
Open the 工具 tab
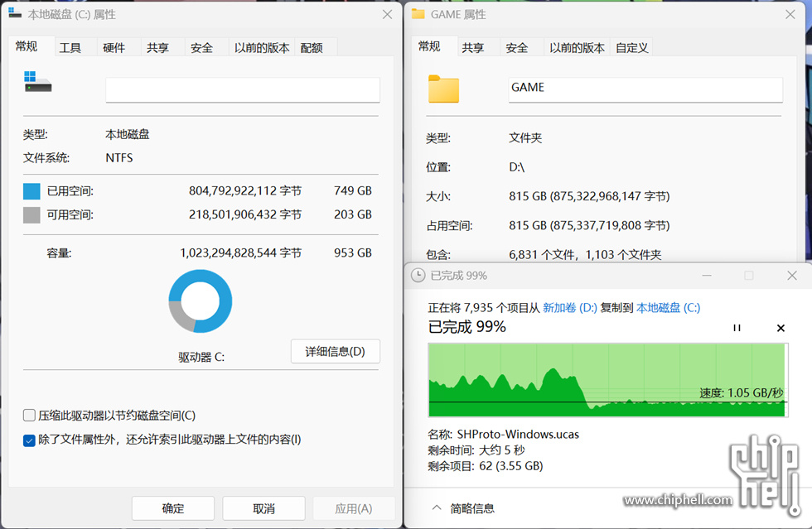click(70, 48)
